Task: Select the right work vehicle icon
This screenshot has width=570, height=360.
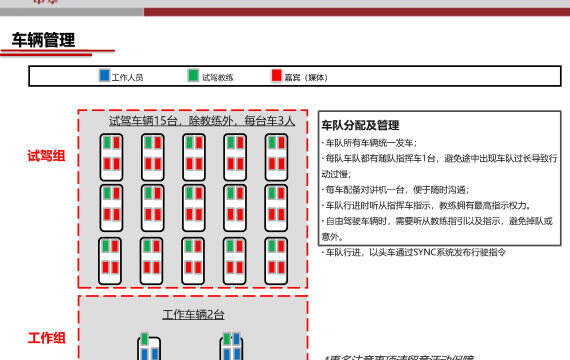Action: (x=231, y=347)
